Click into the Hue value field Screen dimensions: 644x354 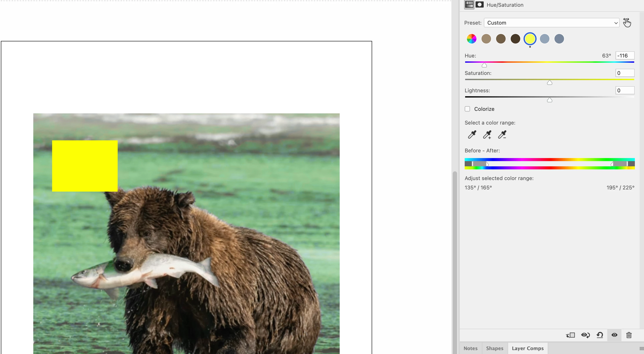coord(624,56)
